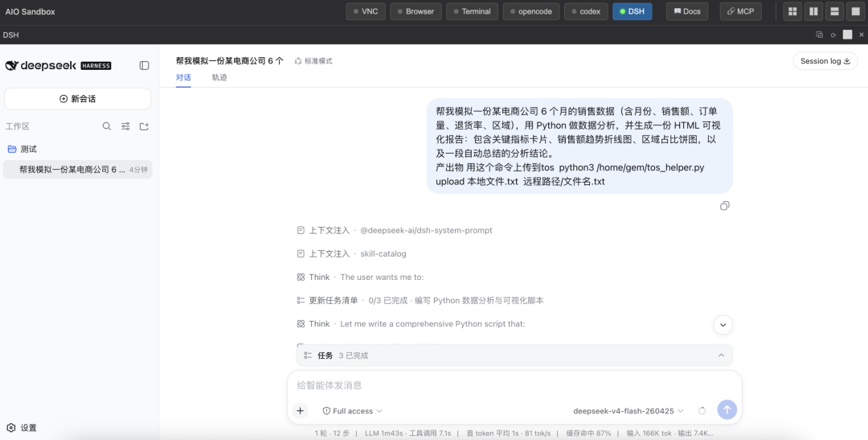Click the context usage ring indicator

pos(702,410)
